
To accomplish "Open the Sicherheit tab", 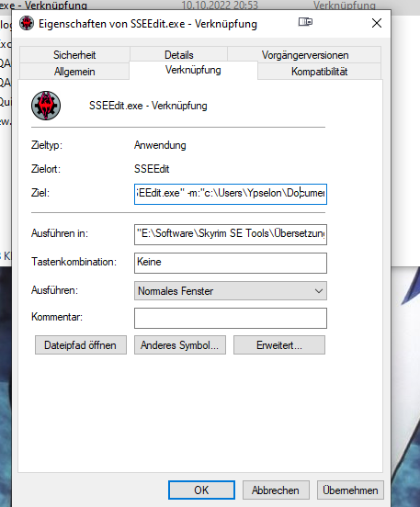I will (x=74, y=54).
